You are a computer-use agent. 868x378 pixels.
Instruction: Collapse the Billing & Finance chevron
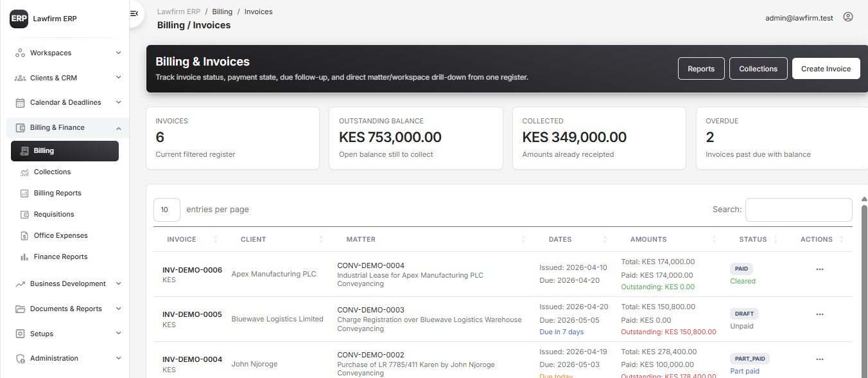coord(118,128)
